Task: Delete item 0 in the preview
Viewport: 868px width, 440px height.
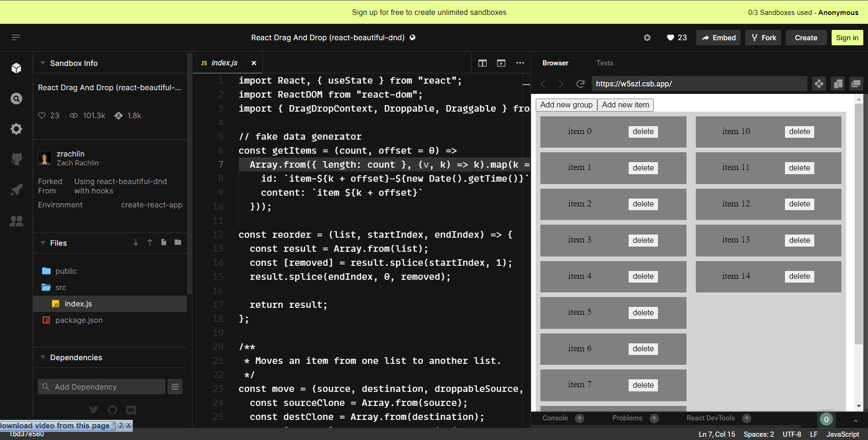Action: pyautogui.click(x=643, y=132)
